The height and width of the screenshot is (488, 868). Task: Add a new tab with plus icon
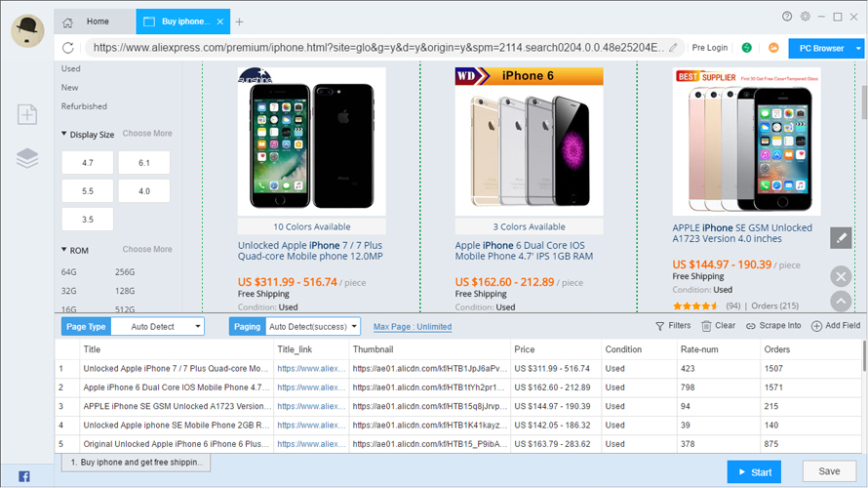click(239, 22)
